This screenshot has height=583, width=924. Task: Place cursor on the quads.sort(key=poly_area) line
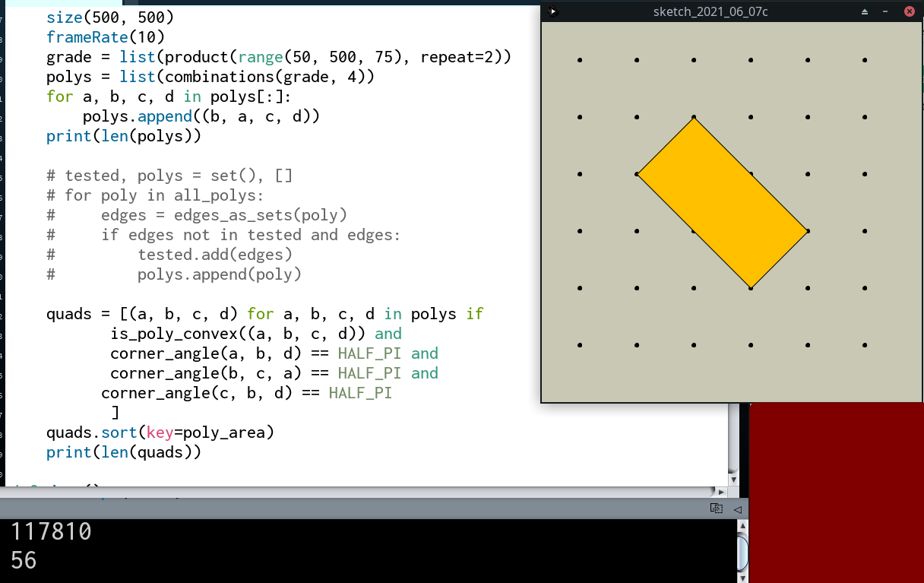(x=160, y=432)
